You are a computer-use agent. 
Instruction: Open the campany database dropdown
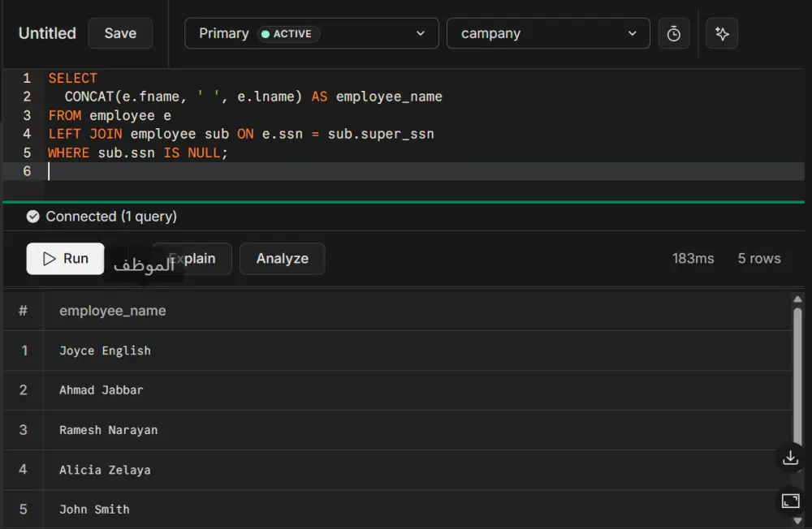548,33
